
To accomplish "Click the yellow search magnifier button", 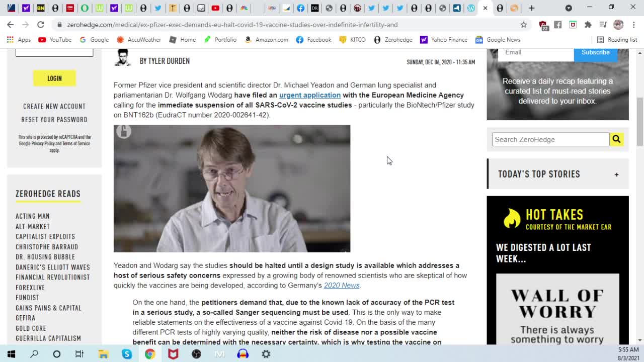I will click(x=616, y=139).
